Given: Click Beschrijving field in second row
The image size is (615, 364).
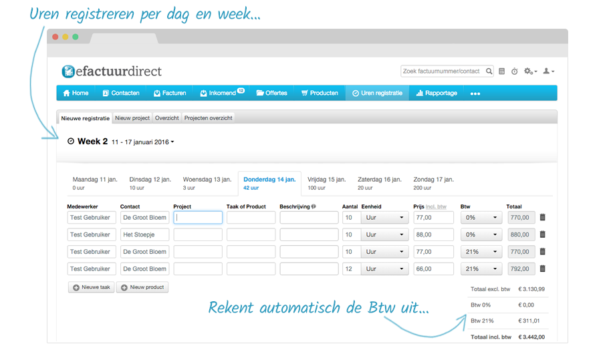Looking at the screenshot, I should 309,234.
